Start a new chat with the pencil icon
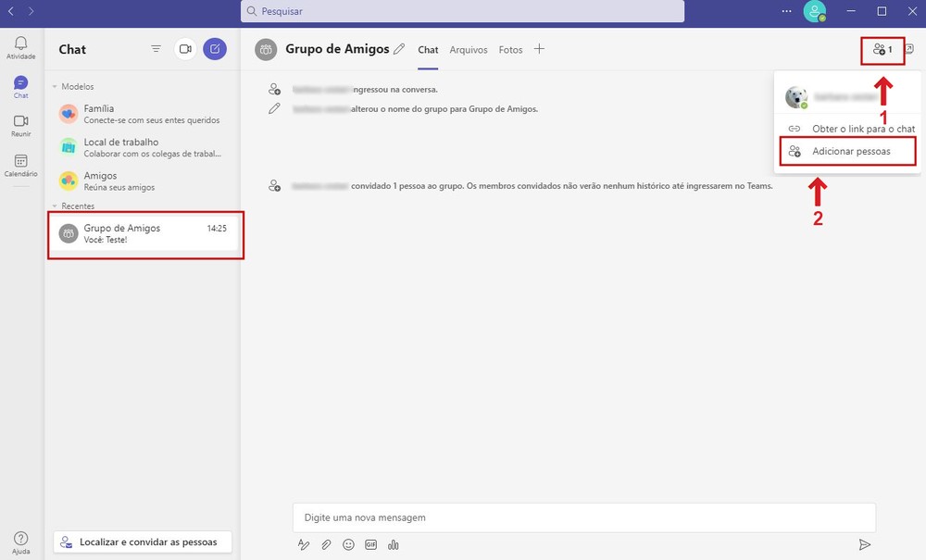 tap(215, 48)
